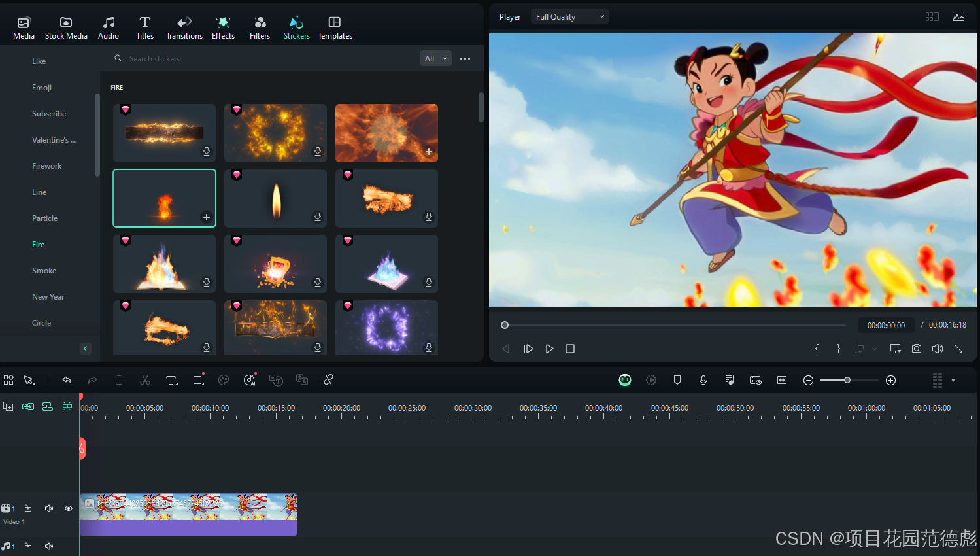The width and height of the screenshot is (980, 556).
Task: Zoom out timeline with minus button
Action: click(x=808, y=380)
